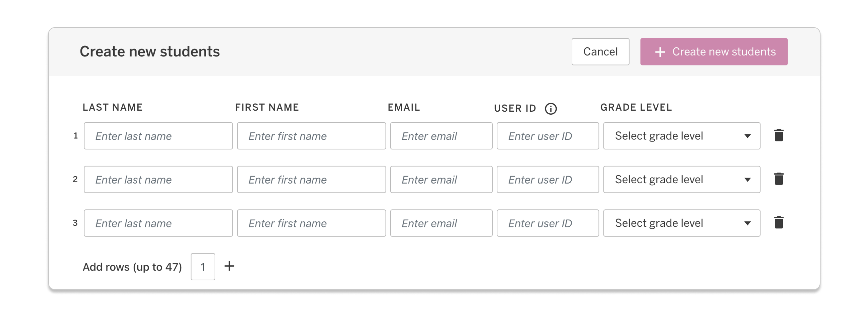The image size is (868, 317).
Task: Delete row 2 using its trash icon
Action: tap(778, 179)
